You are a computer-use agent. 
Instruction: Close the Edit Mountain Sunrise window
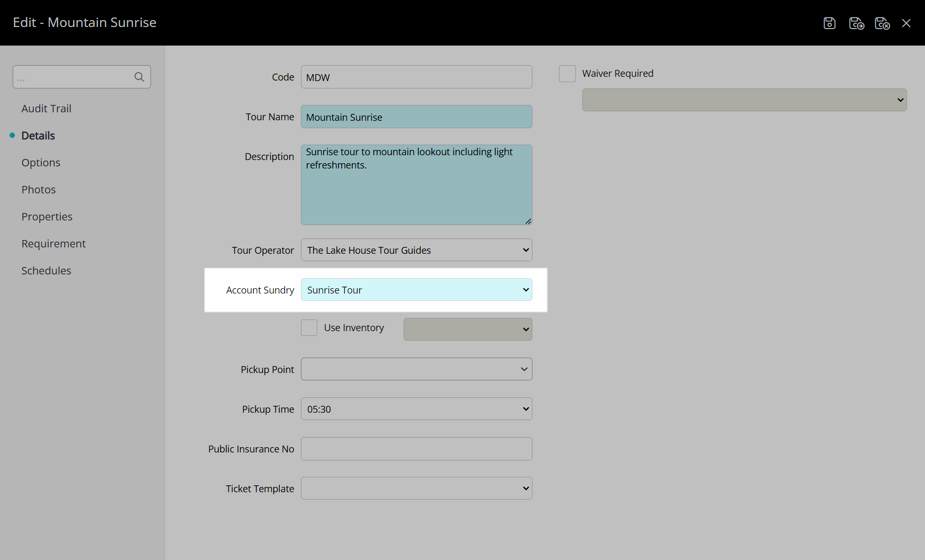(906, 23)
